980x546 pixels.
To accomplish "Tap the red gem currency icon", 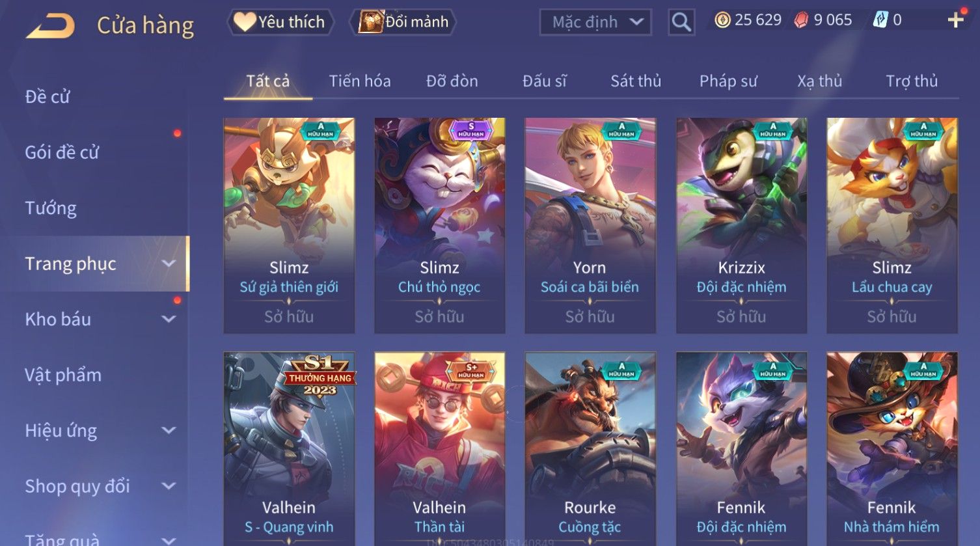I will (802, 20).
